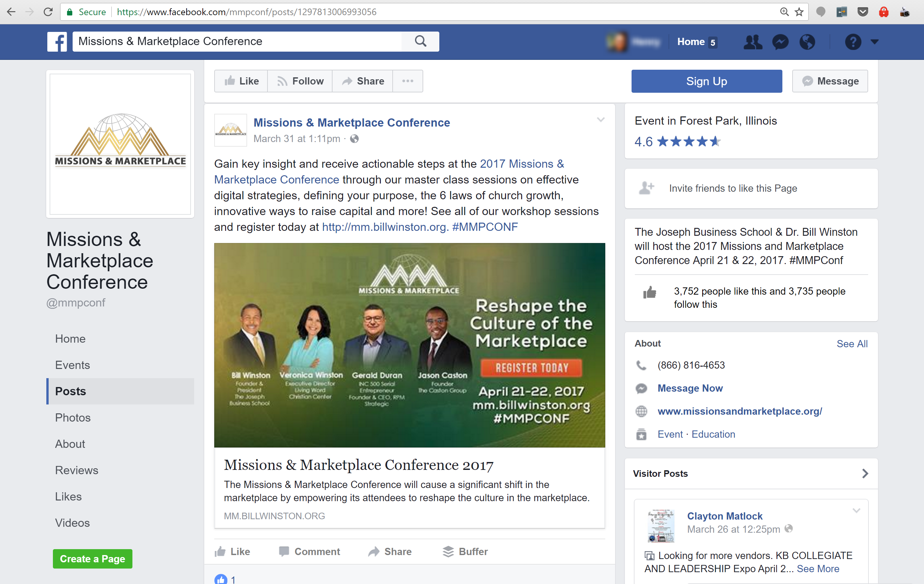924x584 pixels.
Task: Click the public globe privacy icon on post
Action: 354,139
